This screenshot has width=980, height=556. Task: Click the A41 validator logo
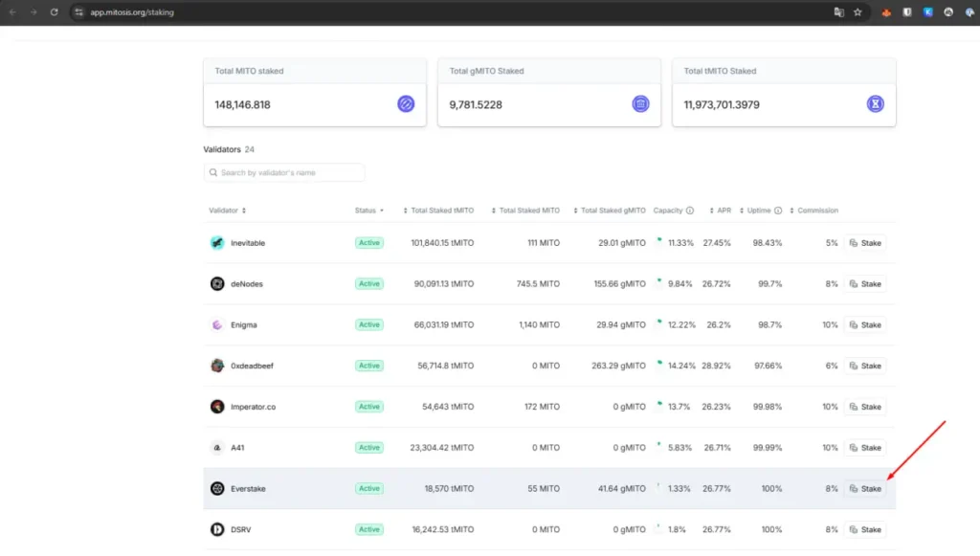(x=217, y=447)
